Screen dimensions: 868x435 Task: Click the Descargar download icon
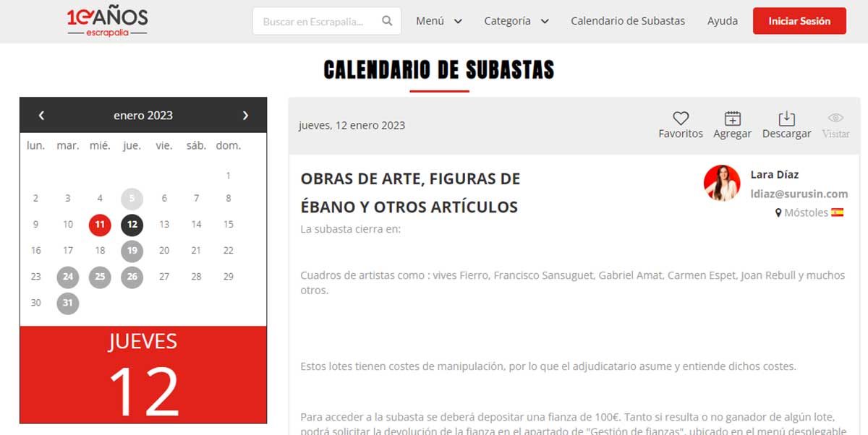[x=786, y=119]
